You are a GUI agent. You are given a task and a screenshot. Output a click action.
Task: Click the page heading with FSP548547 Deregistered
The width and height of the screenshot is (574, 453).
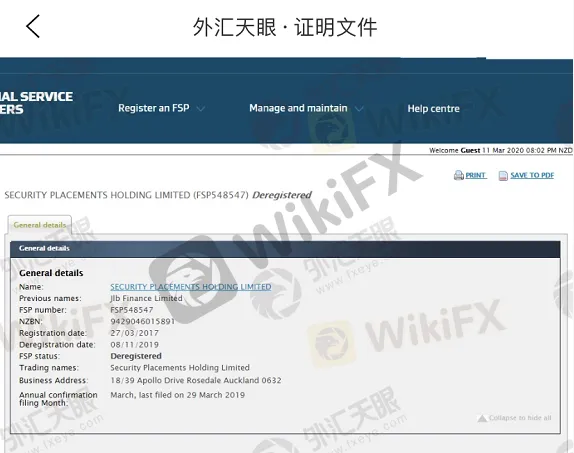pos(158,195)
